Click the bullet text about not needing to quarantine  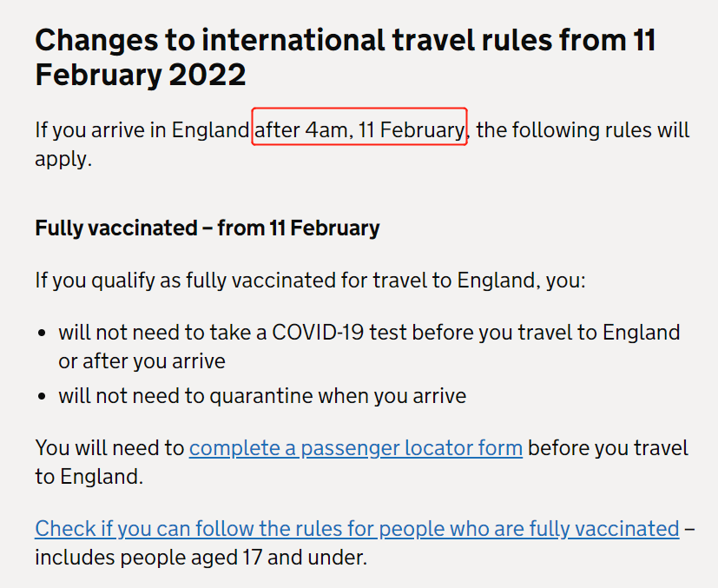click(262, 396)
